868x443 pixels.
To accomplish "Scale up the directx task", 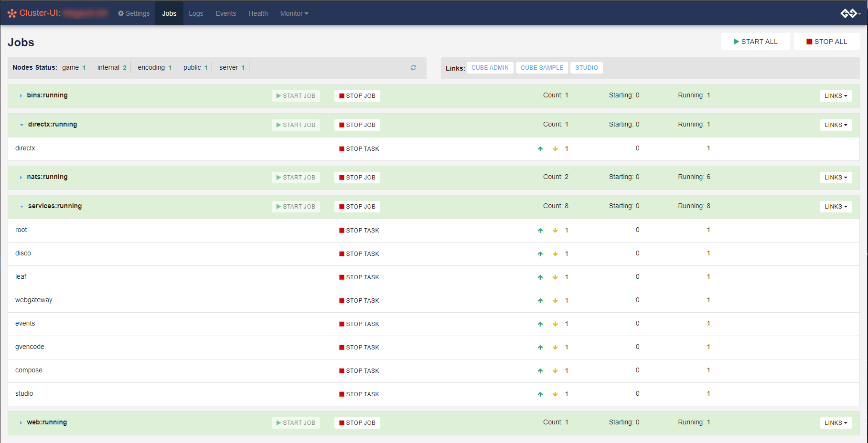I will 540,149.
